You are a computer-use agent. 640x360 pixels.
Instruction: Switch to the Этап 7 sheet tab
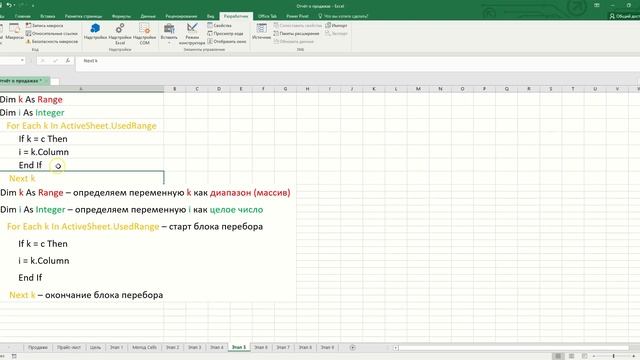(x=283, y=347)
